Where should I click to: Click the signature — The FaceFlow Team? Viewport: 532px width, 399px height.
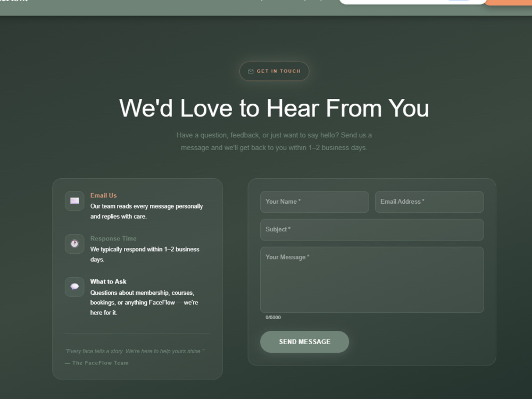click(97, 363)
